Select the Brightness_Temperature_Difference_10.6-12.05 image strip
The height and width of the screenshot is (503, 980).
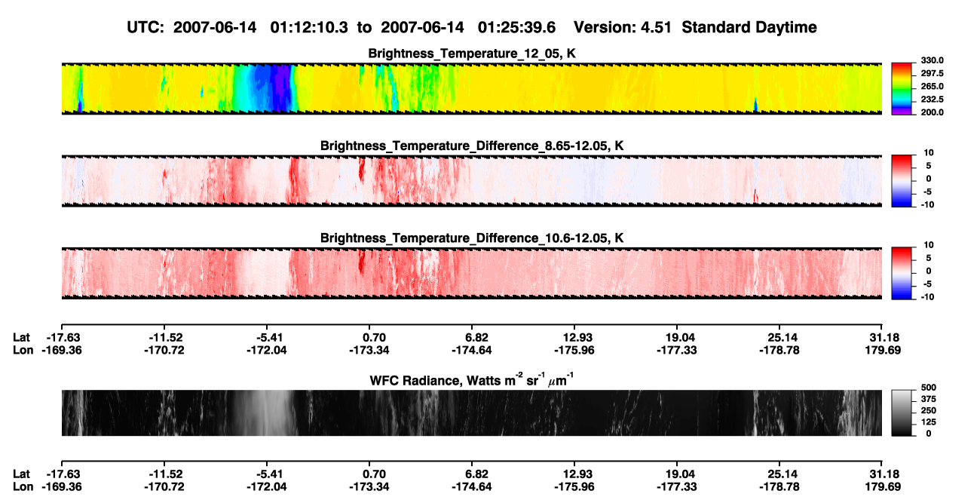pyautogui.click(x=472, y=272)
